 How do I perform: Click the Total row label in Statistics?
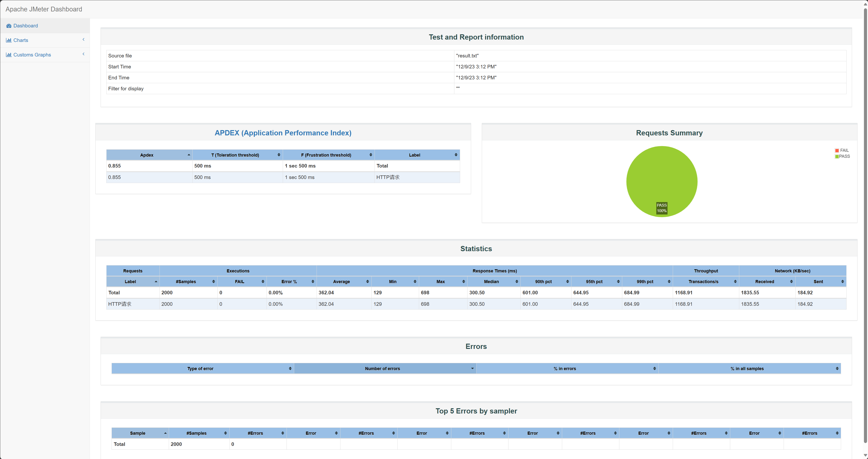click(x=114, y=293)
